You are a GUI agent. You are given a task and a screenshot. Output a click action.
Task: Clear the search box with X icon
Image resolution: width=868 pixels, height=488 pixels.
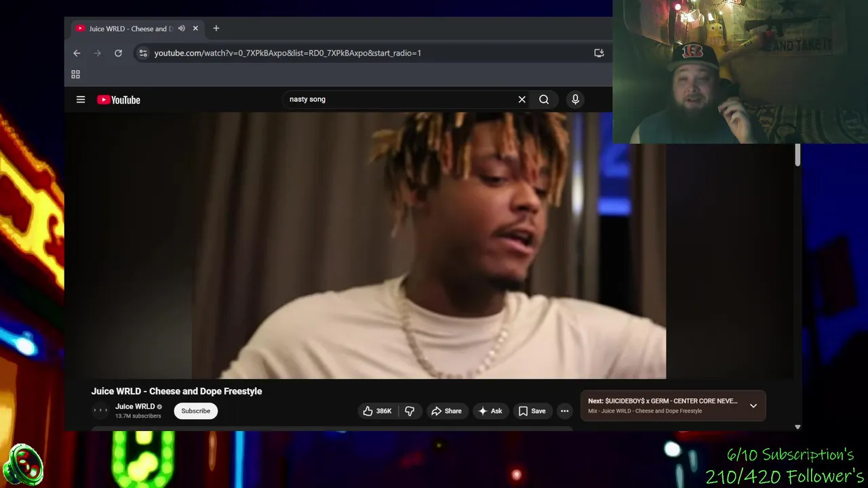click(x=522, y=100)
